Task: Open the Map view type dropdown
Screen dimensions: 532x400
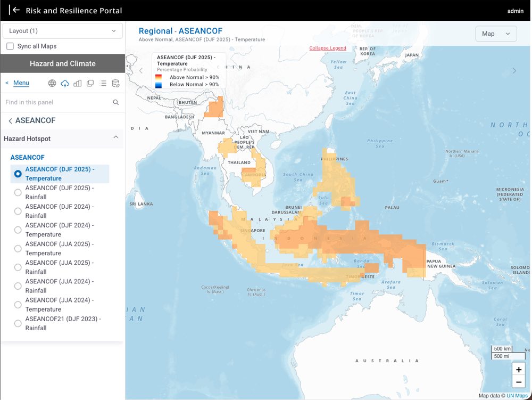Action: [x=496, y=34]
